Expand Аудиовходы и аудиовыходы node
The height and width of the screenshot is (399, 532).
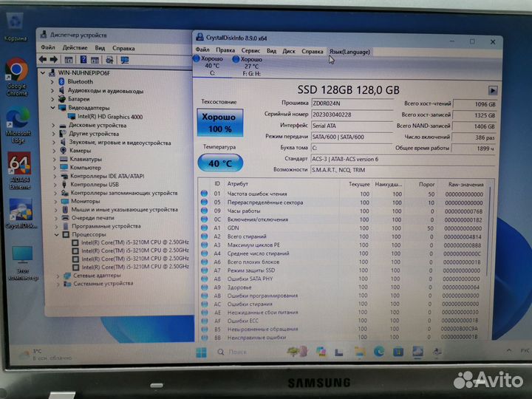[x=52, y=91]
